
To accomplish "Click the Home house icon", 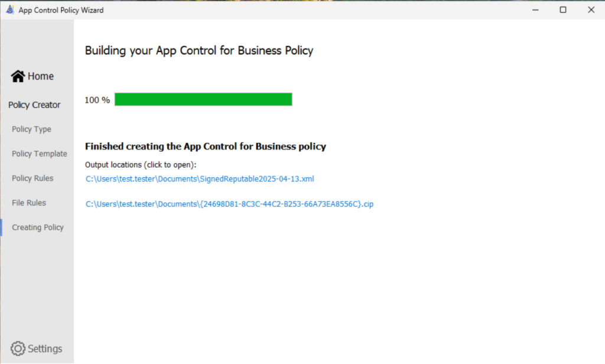I will (x=18, y=76).
